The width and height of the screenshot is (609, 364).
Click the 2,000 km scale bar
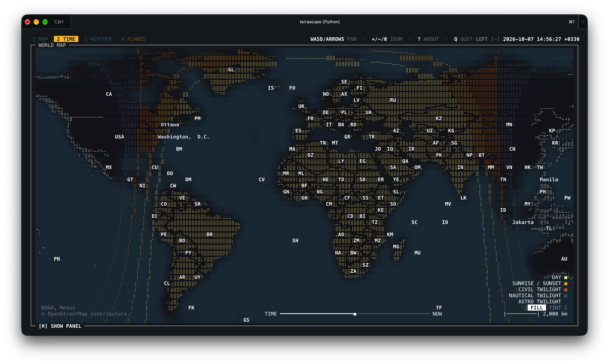pos(536,314)
